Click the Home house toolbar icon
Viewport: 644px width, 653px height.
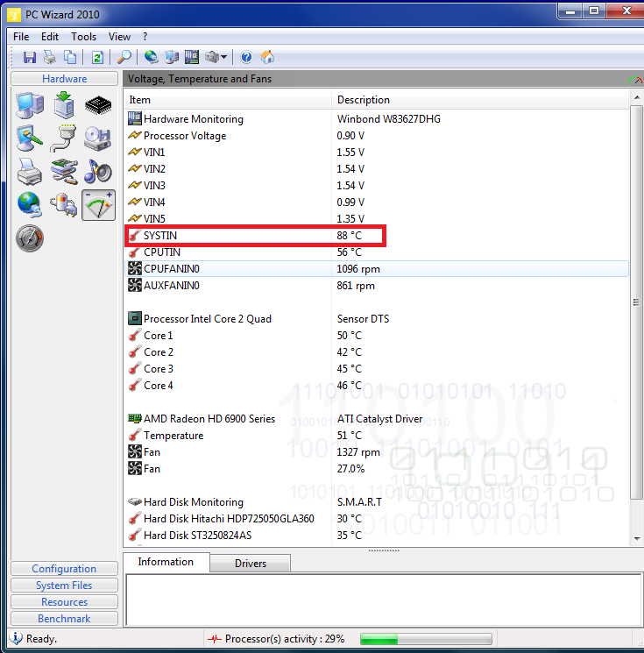(x=267, y=57)
